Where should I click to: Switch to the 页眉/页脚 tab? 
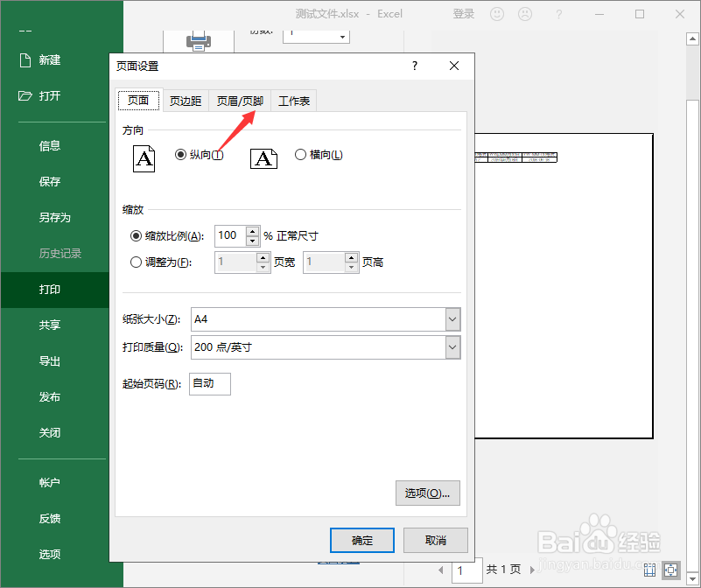(239, 100)
